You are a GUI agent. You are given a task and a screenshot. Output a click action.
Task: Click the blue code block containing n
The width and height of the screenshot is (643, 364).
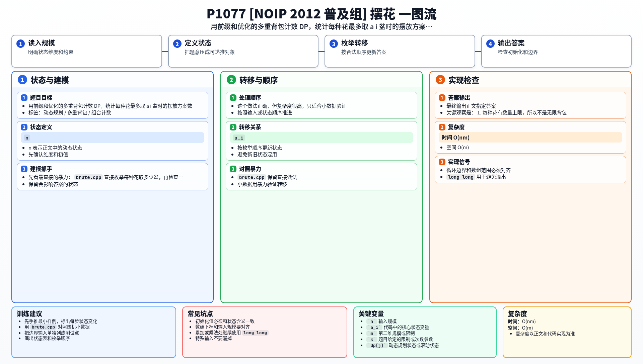click(x=113, y=138)
